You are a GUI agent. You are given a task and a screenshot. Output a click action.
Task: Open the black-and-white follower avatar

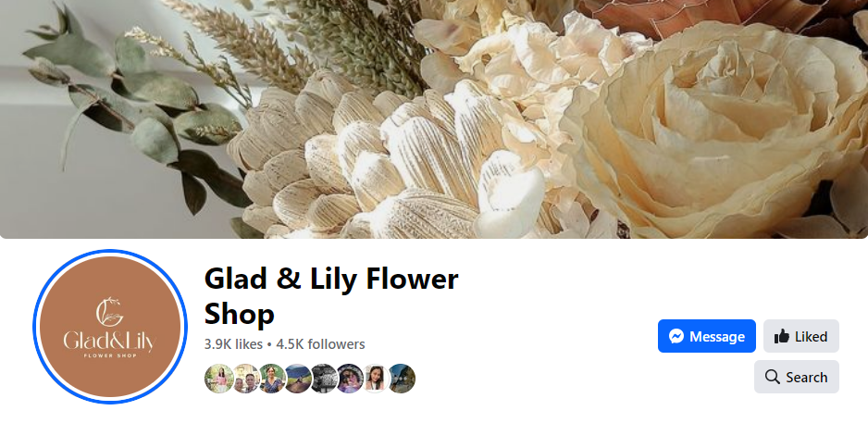tap(325, 379)
